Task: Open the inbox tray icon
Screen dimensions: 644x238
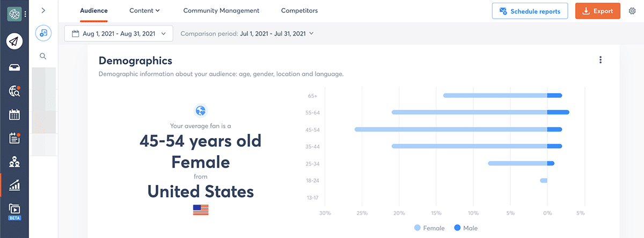Action: (14, 67)
